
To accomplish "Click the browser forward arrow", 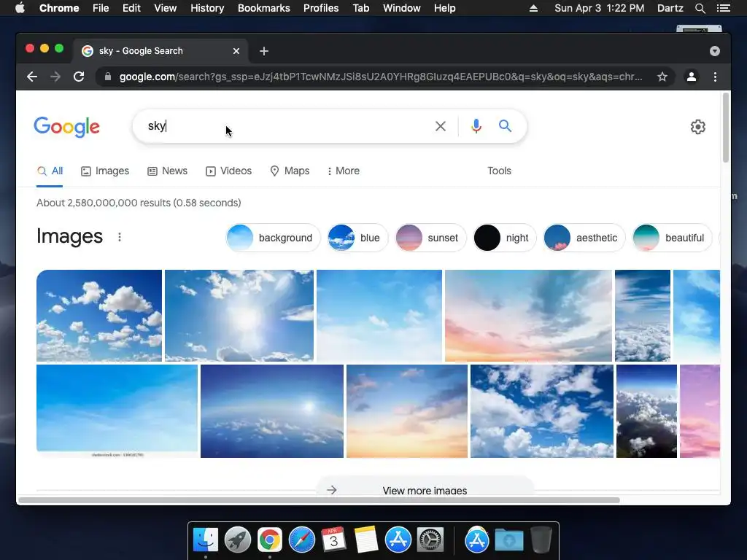I will [x=55, y=77].
